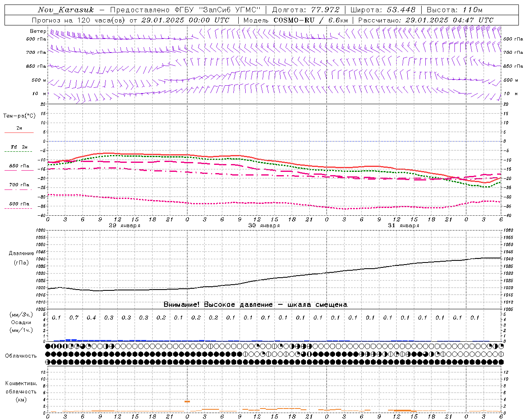Screen dimensions: 525x420
Task: Click the precipitation value 0.7
Action: [74, 318]
